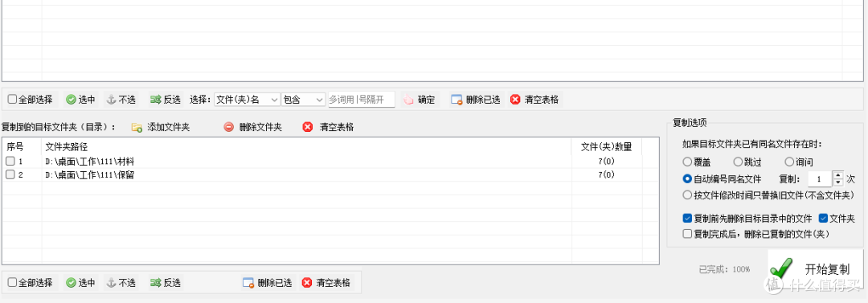Check 复制完成后，删除已复制的文件(夹)
The image size is (868, 303).
687,234
